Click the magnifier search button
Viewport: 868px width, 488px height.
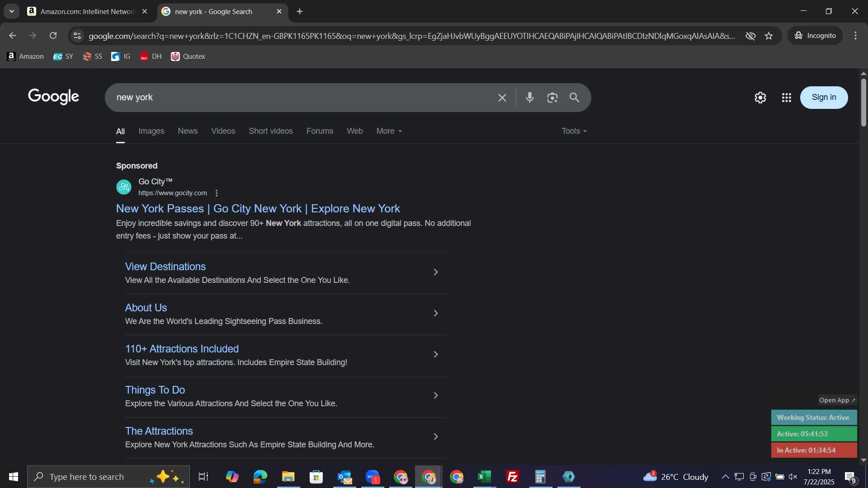click(574, 98)
